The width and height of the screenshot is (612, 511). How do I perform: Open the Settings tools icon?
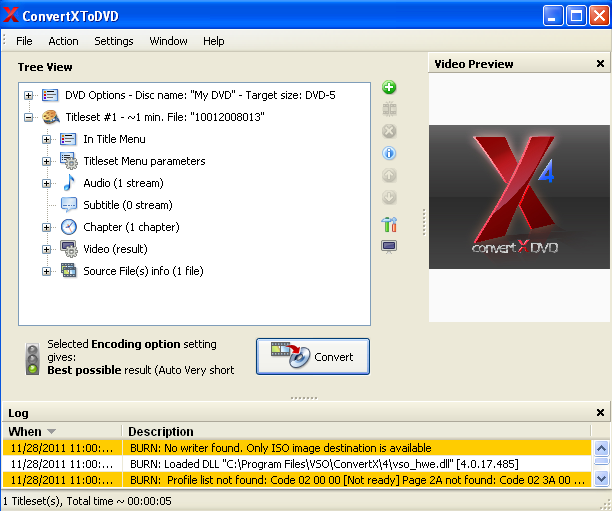click(389, 224)
